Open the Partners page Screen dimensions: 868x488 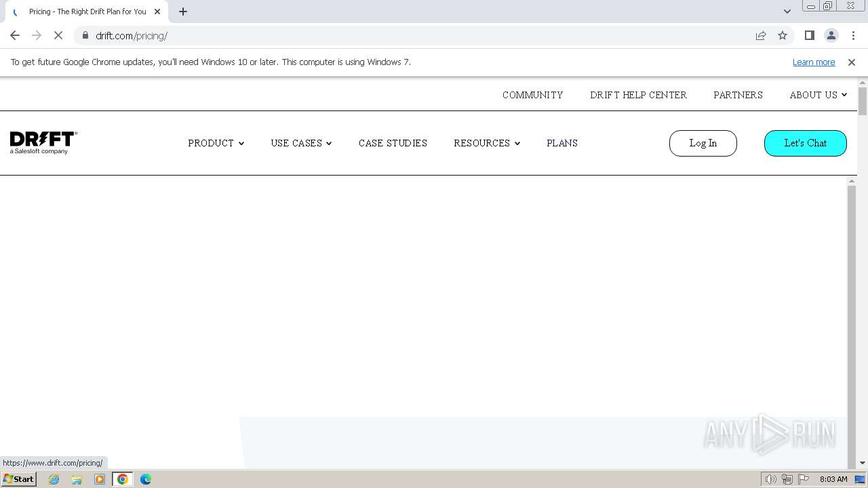(738, 95)
